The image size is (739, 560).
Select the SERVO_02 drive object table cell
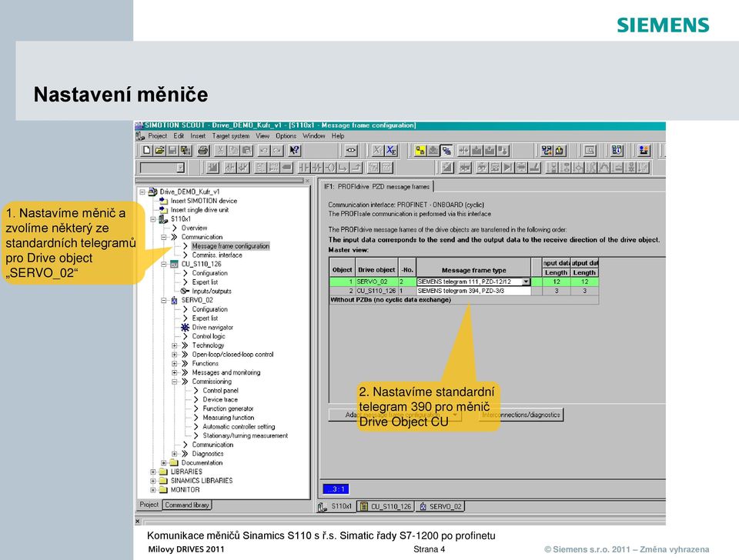pos(376,282)
